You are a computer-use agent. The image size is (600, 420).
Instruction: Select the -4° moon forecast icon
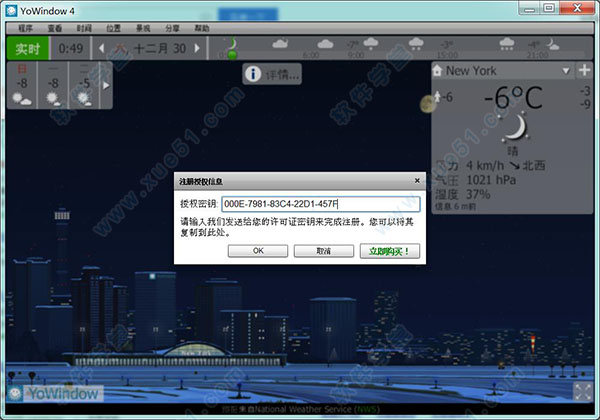point(552,45)
